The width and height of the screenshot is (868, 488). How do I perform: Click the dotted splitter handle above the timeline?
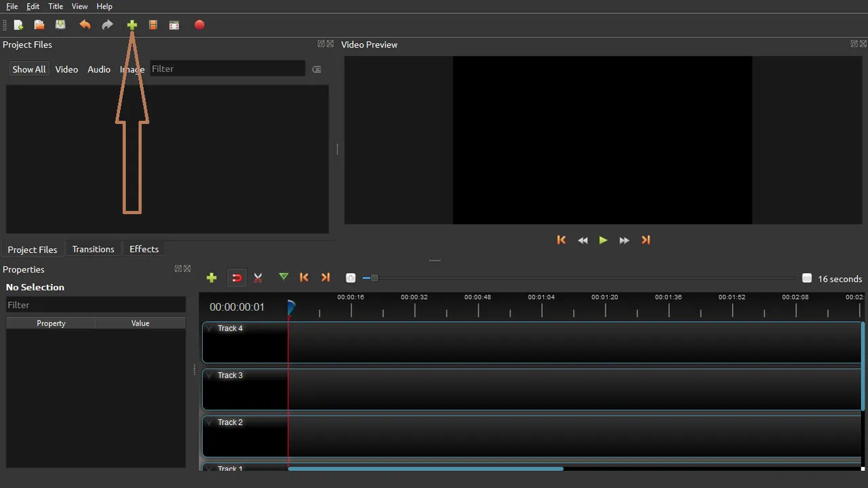pos(435,260)
